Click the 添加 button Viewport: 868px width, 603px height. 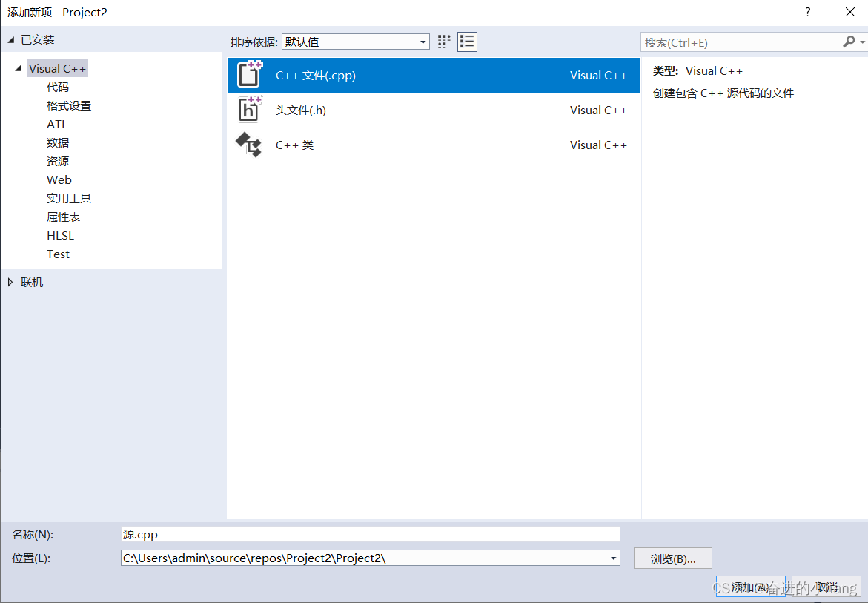point(751,587)
